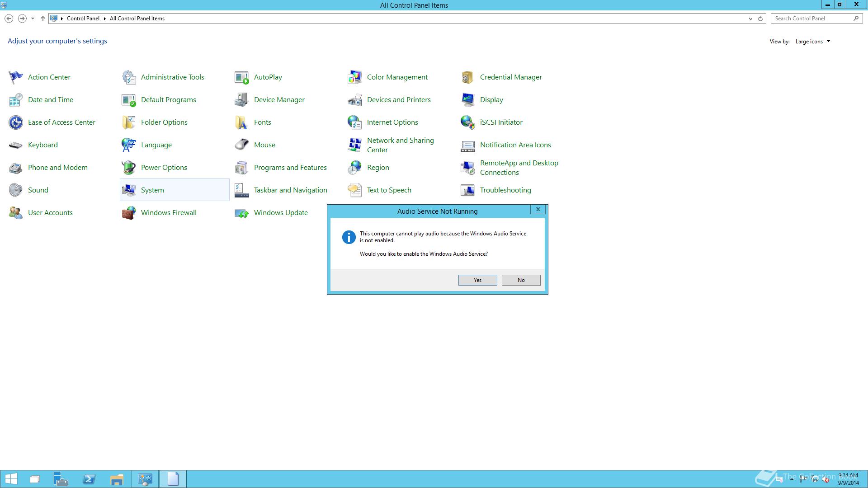Screen dimensions: 868x488
Task: Launch PowerShell from the taskbar
Action: [89, 479]
